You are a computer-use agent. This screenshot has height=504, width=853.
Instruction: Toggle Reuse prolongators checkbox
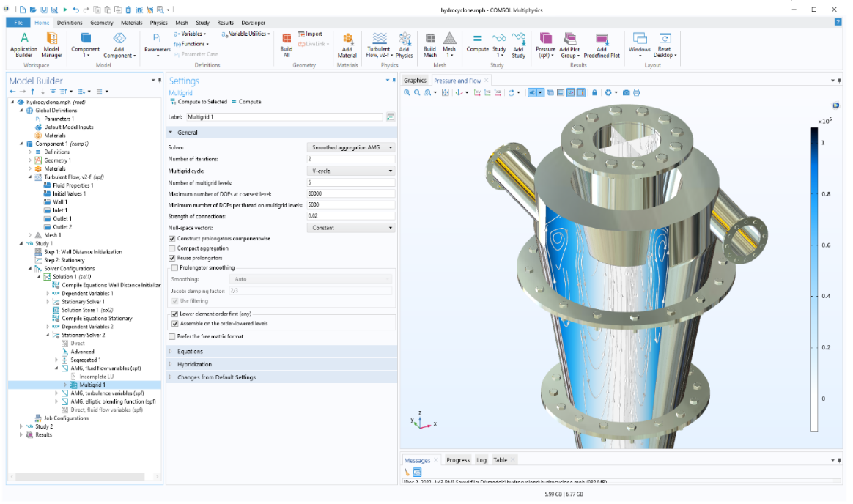pos(172,259)
